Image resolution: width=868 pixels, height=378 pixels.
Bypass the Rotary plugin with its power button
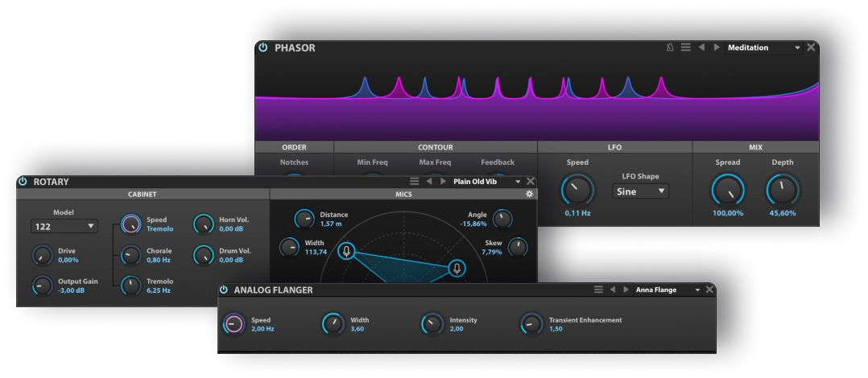(x=23, y=182)
